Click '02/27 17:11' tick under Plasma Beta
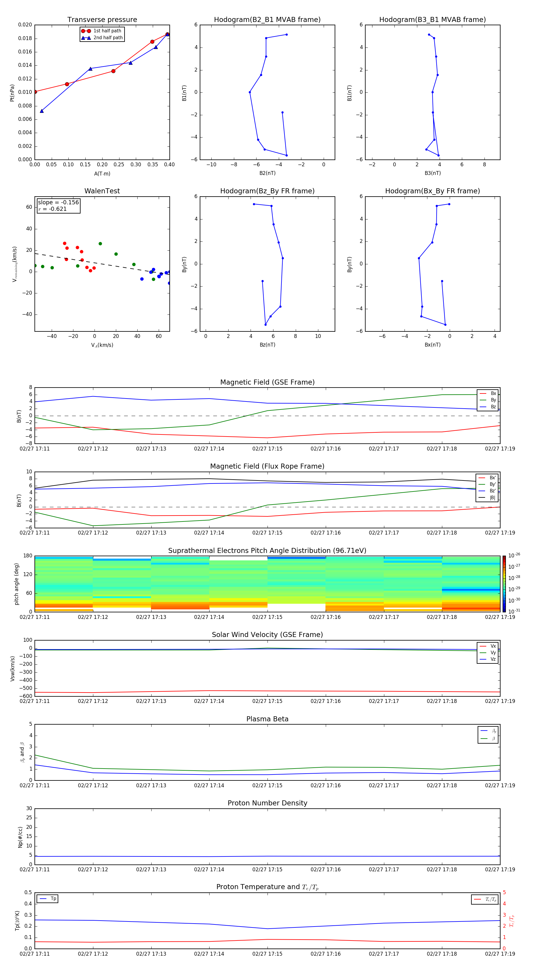535x980 pixels. coord(35,785)
